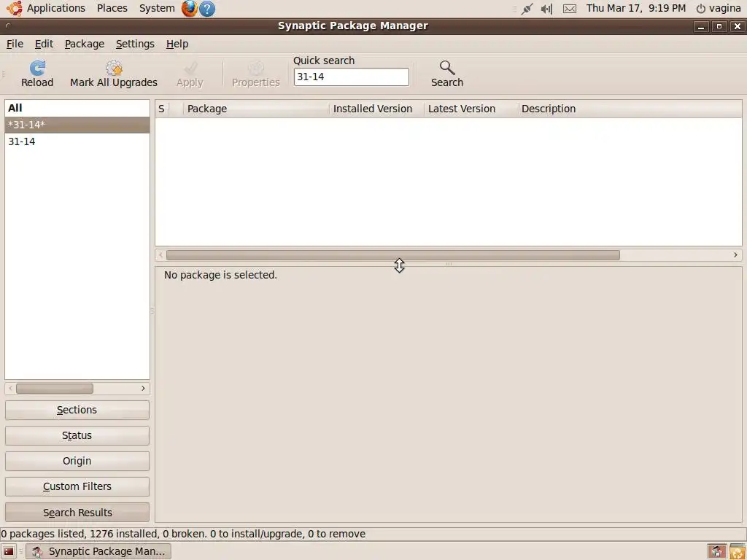Screen dimensions: 747x560
Task: Select the All entry in the filter list
Action: click(x=77, y=108)
